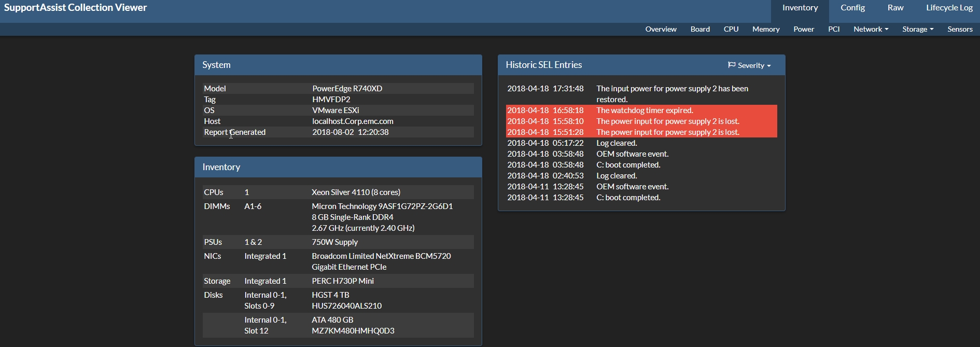Switch to the Lifecycle Log tab

[949, 8]
